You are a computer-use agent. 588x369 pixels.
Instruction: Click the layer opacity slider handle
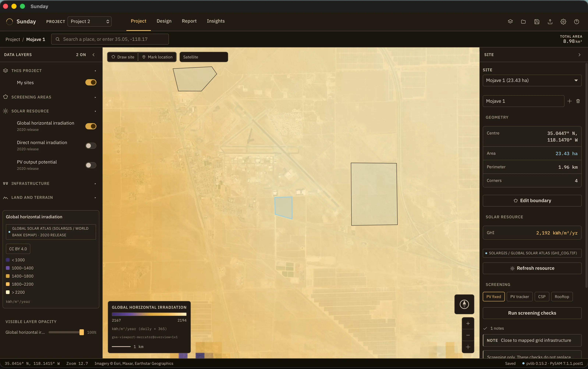click(82, 332)
